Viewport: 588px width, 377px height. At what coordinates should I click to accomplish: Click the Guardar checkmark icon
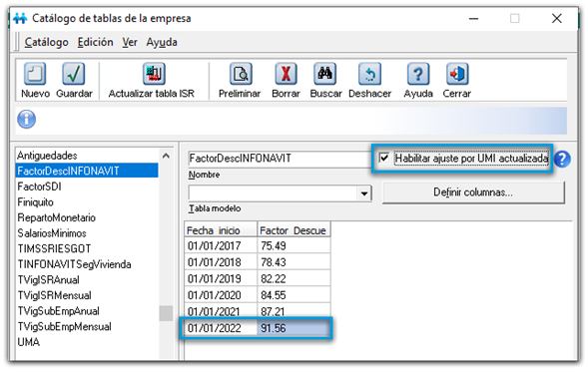[74, 74]
